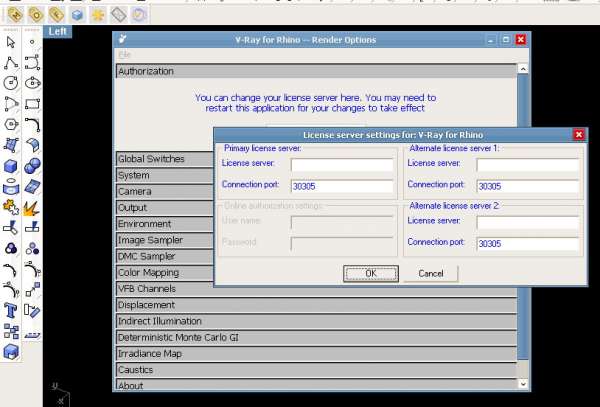The width and height of the screenshot is (600, 407).
Task: Click the blue cube icon in top toolbar
Action: tap(77, 15)
